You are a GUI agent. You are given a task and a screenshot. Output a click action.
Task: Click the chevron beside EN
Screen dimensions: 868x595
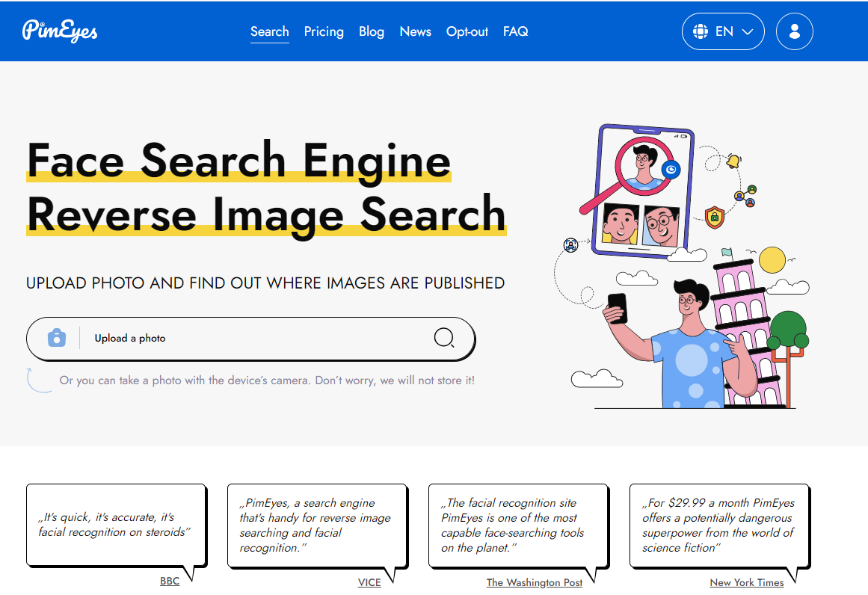pyautogui.click(x=748, y=32)
